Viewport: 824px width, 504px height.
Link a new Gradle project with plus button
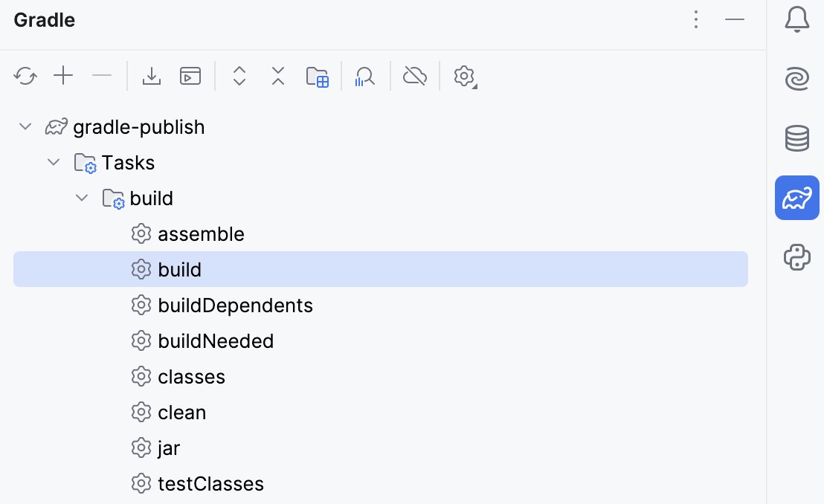pyautogui.click(x=63, y=75)
